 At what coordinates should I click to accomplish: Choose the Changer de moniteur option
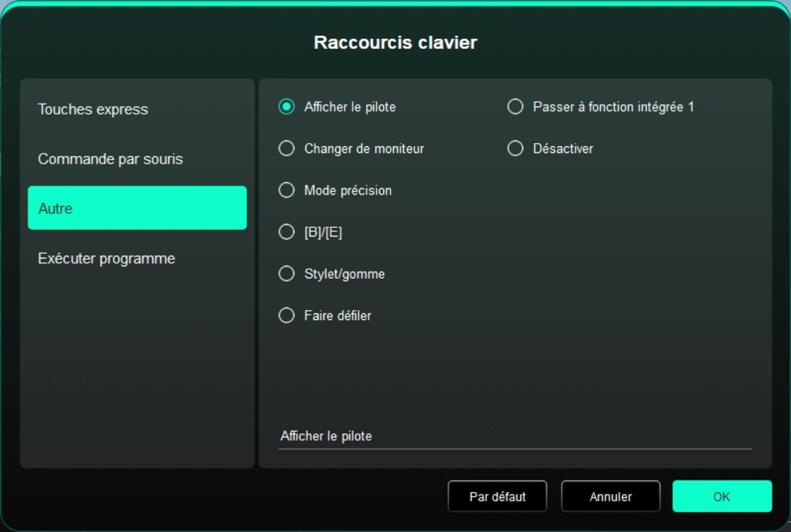pyautogui.click(x=286, y=148)
